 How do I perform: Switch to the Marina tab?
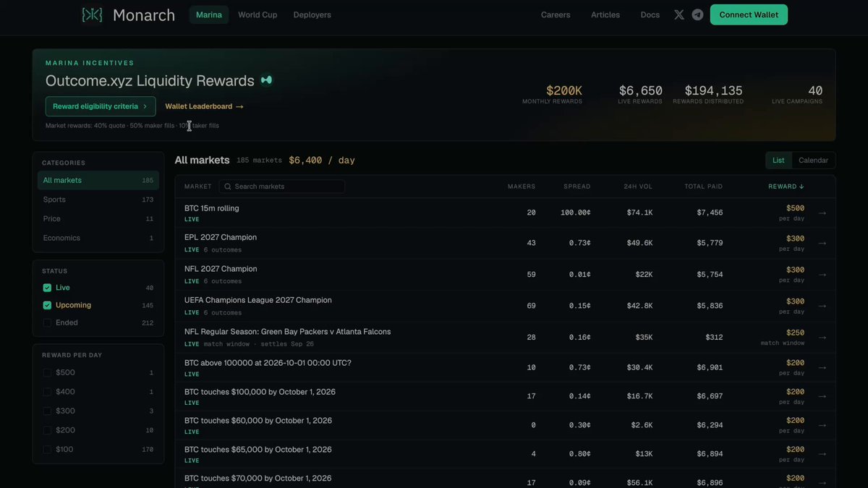[x=209, y=14]
